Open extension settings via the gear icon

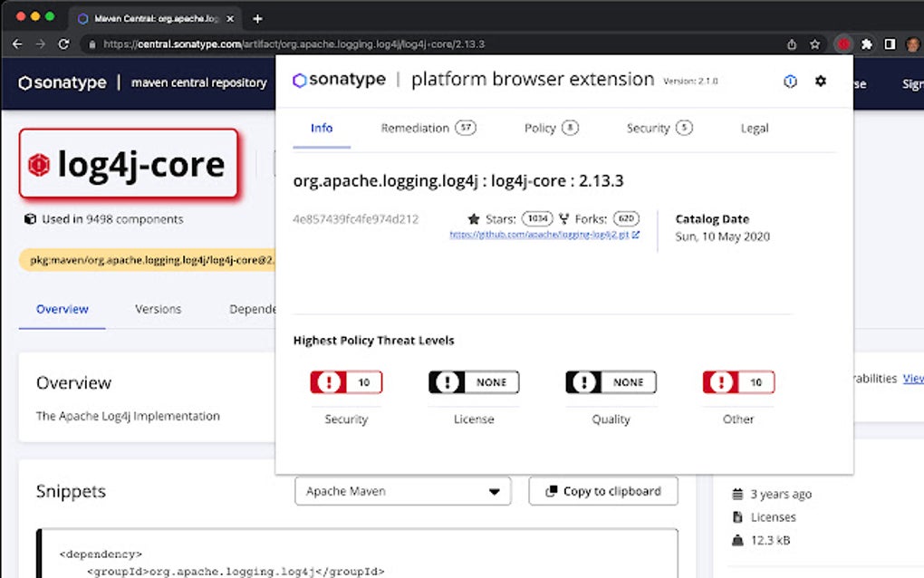click(821, 81)
